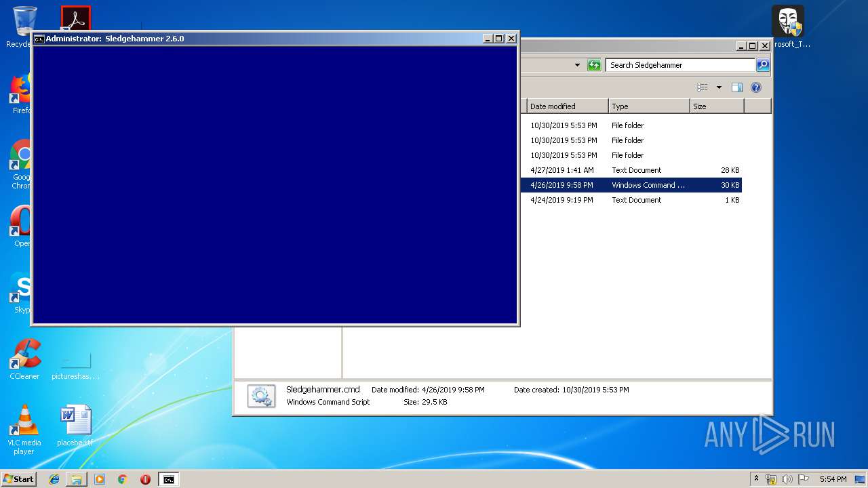Open VLC media player shortcut

24,430
